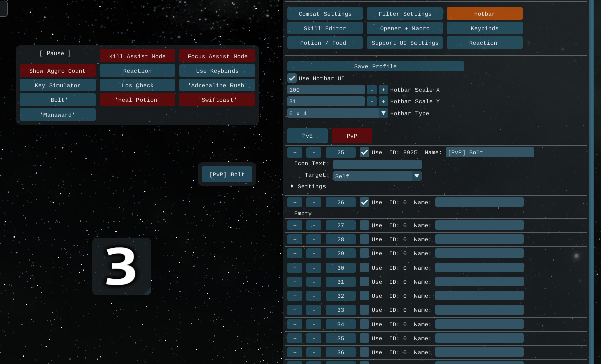Image resolution: width=601 pixels, height=364 pixels.
Task: Click the large number 3 hotbar tile
Action: pos(121,267)
